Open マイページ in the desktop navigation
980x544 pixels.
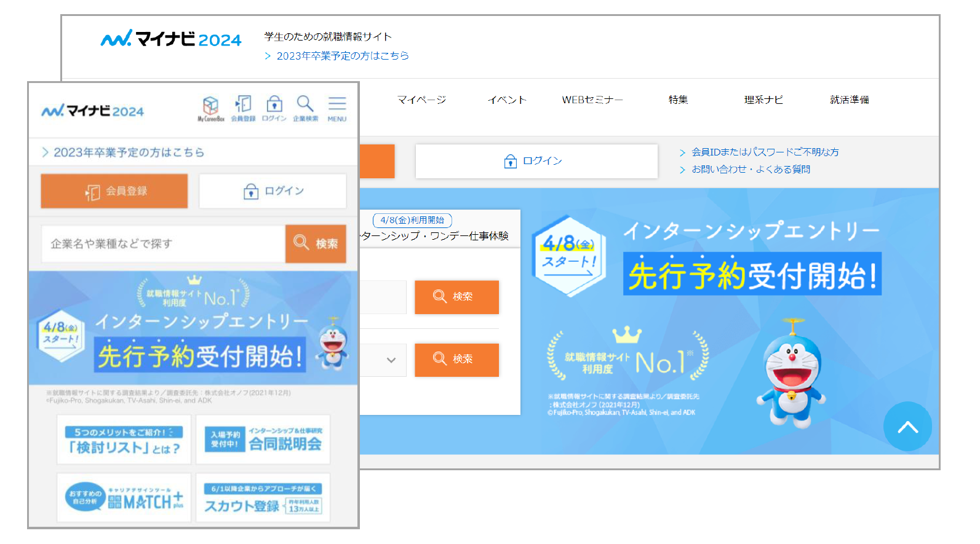pos(421,100)
